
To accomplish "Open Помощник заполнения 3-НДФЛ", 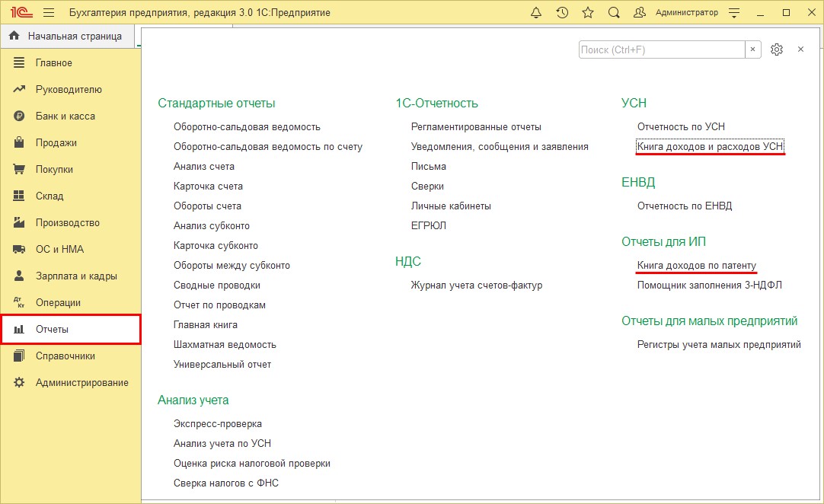I will click(710, 285).
